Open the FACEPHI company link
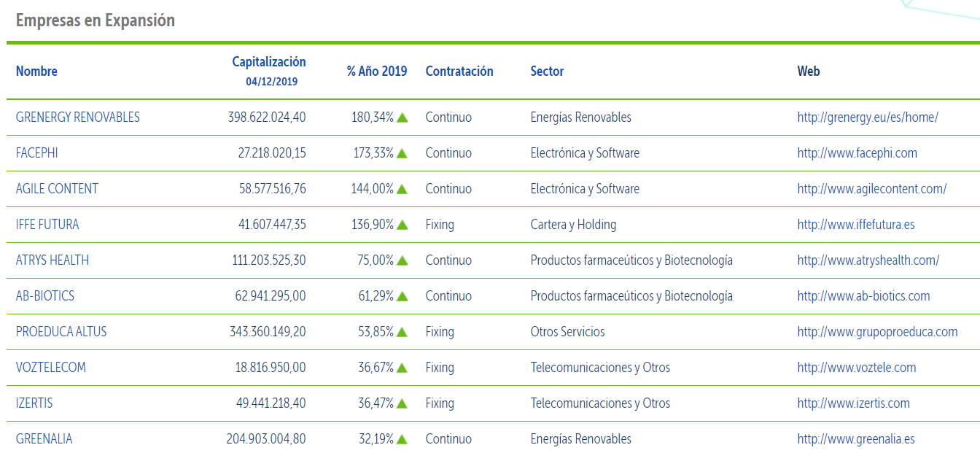 [x=37, y=153]
